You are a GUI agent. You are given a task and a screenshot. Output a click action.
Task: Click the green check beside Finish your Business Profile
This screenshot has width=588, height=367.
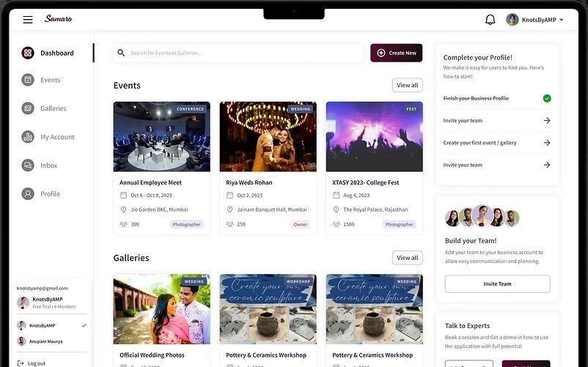(547, 98)
